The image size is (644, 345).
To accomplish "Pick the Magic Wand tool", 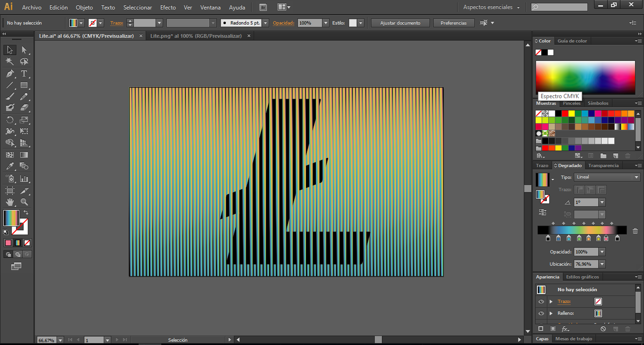I will pyautogui.click(x=10, y=61).
